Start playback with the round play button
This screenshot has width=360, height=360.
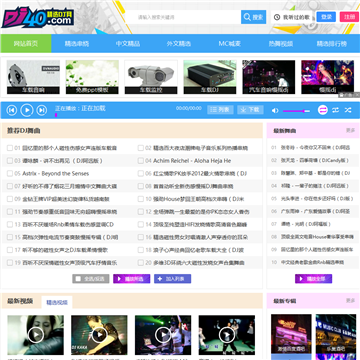tap(27, 110)
